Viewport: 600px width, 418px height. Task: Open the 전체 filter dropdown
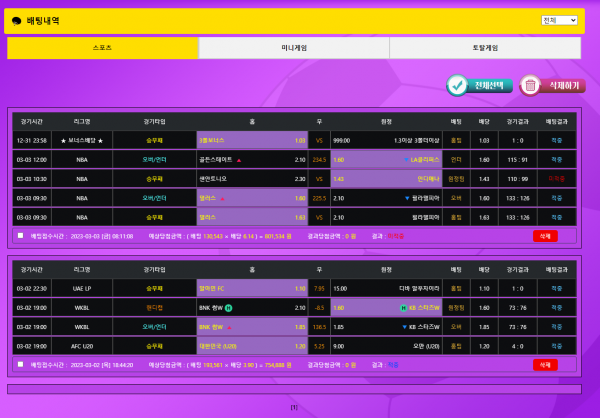click(x=559, y=20)
